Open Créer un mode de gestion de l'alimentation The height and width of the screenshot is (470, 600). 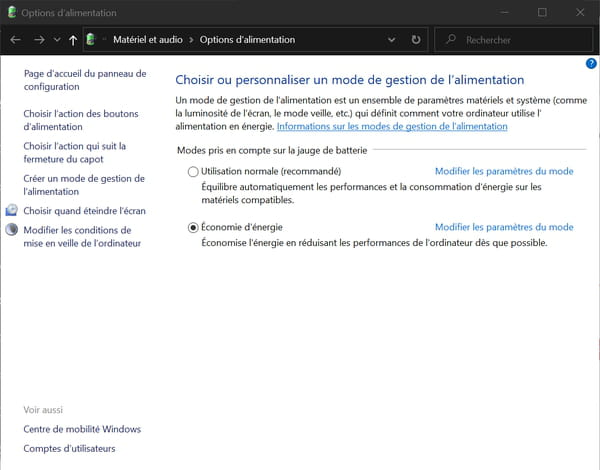84,185
